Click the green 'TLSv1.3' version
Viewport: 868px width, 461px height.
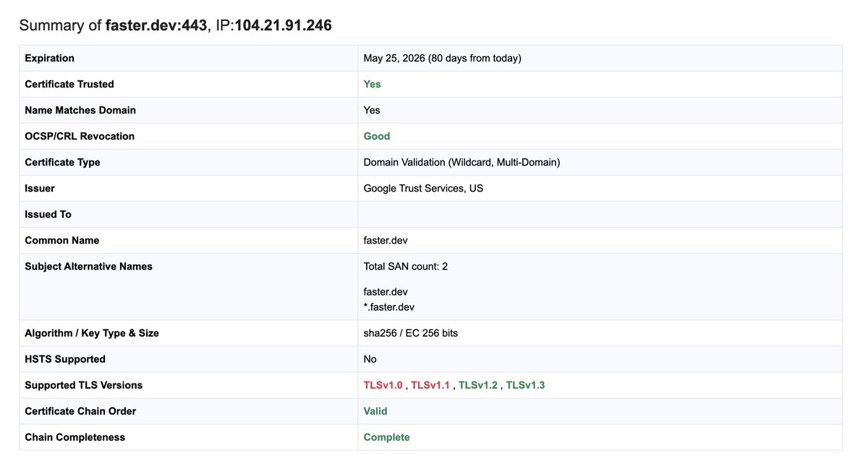tap(525, 385)
